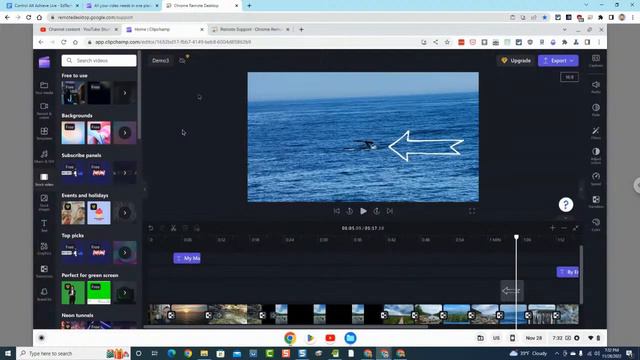Open the right-side Transition panel
The width and height of the screenshot is (640, 360).
[596, 201]
